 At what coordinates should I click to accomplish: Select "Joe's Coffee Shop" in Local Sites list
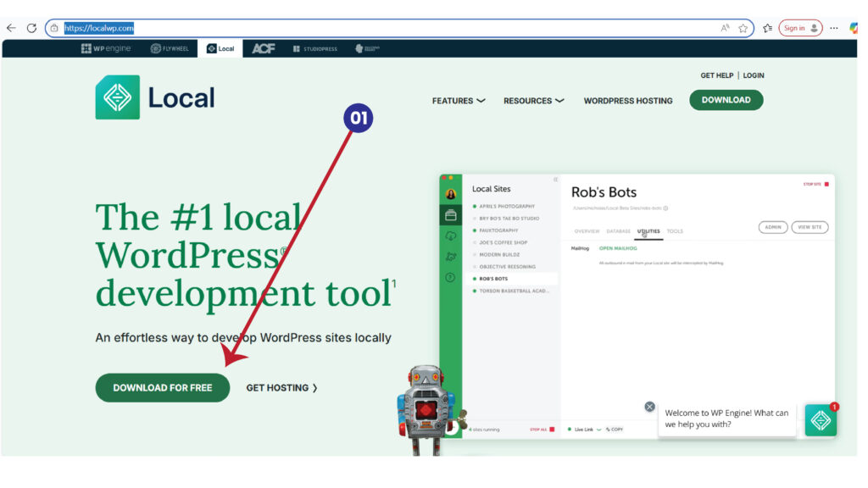pyautogui.click(x=504, y=243)
